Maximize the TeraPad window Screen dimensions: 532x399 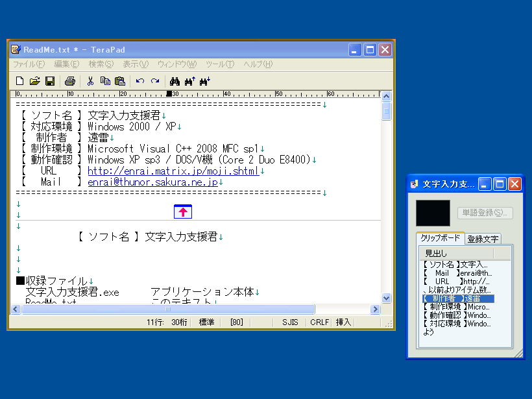click(x=370, y=50)
